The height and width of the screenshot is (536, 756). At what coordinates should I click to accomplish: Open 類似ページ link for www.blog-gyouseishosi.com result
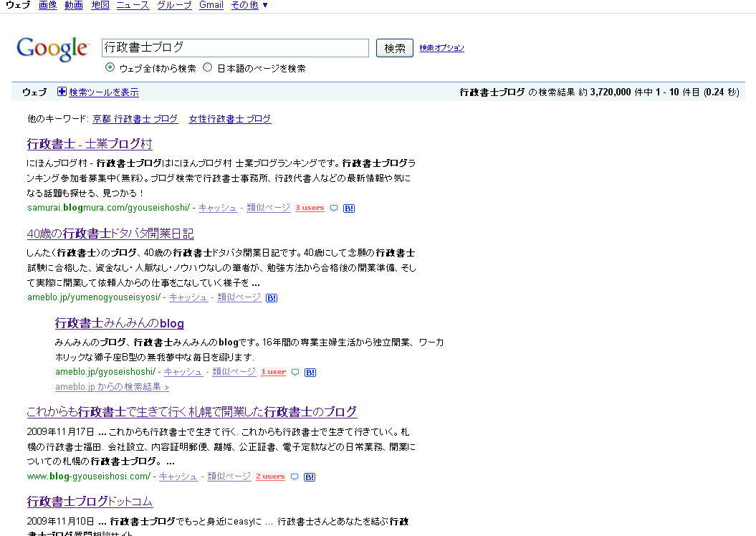(229, 477)
